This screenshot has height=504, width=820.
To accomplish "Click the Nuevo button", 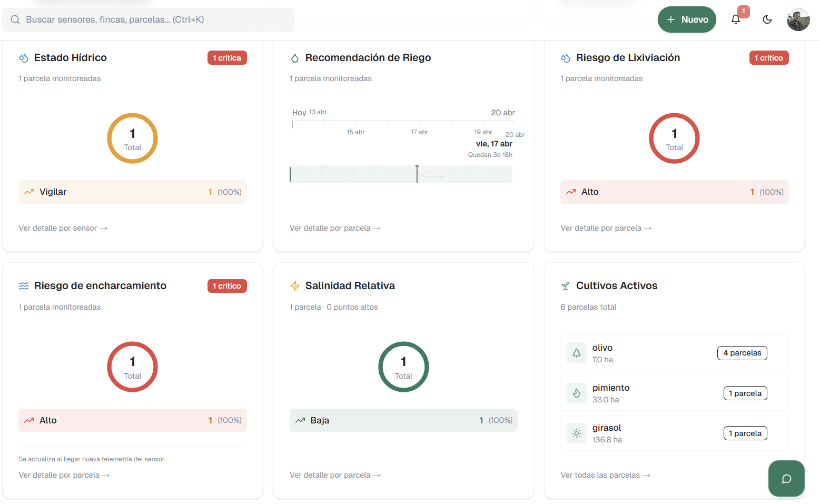I will 687,19.
